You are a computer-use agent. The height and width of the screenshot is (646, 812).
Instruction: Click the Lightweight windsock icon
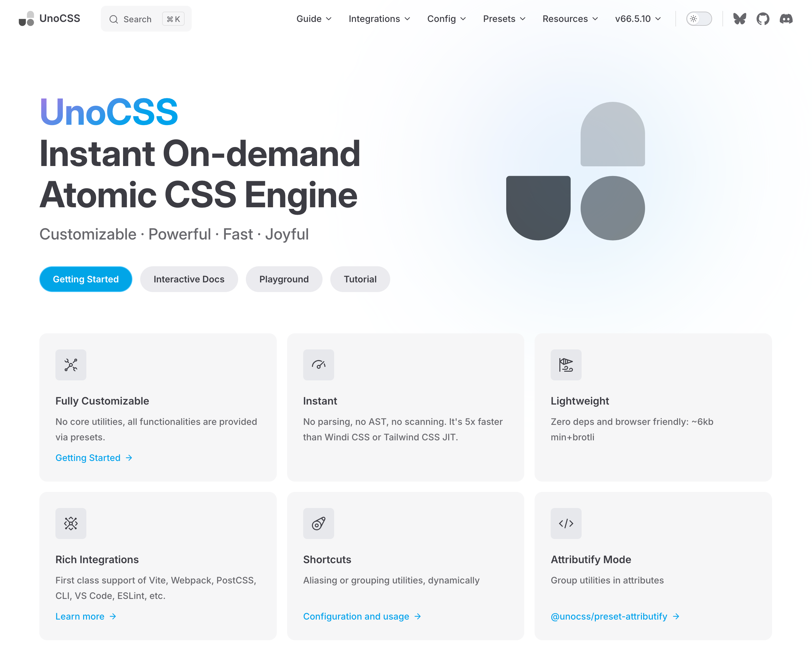(x=566, y=365)
